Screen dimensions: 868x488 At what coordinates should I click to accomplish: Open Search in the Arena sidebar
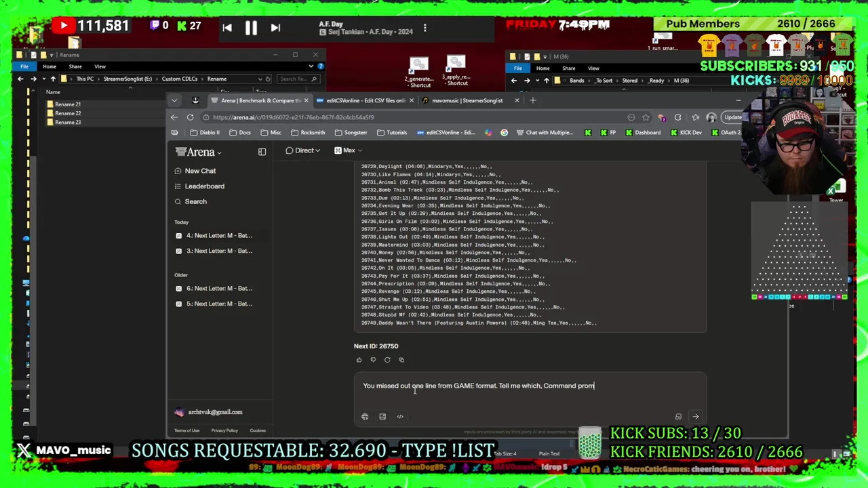click(195, 201)
